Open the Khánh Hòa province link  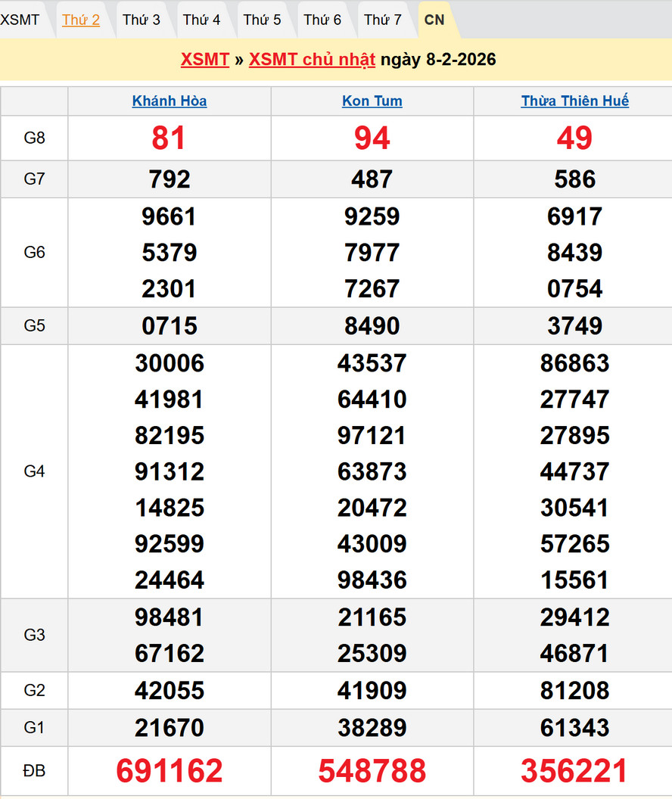(170, 101)
